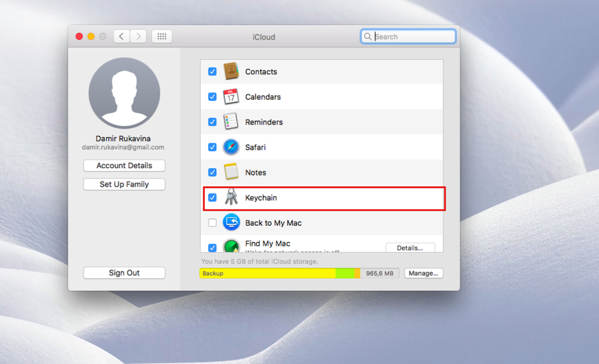
Task: Click the Notes notepad icon
Action: click(231, 172)
